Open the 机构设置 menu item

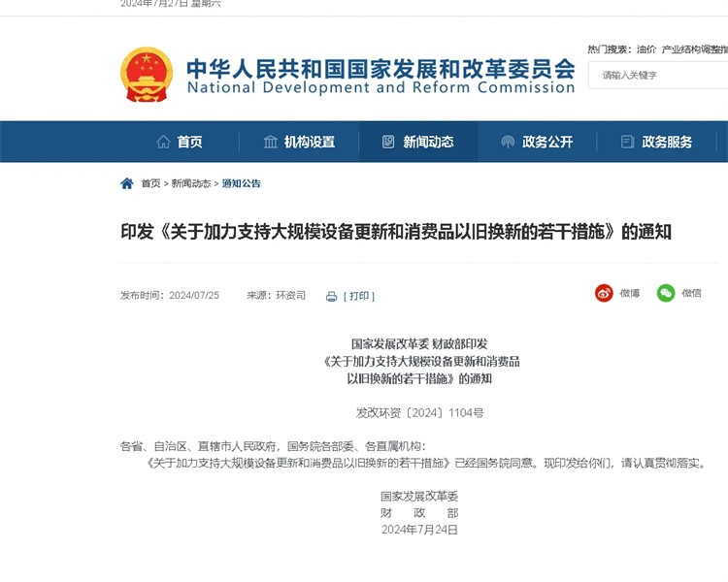coord(299,142)
